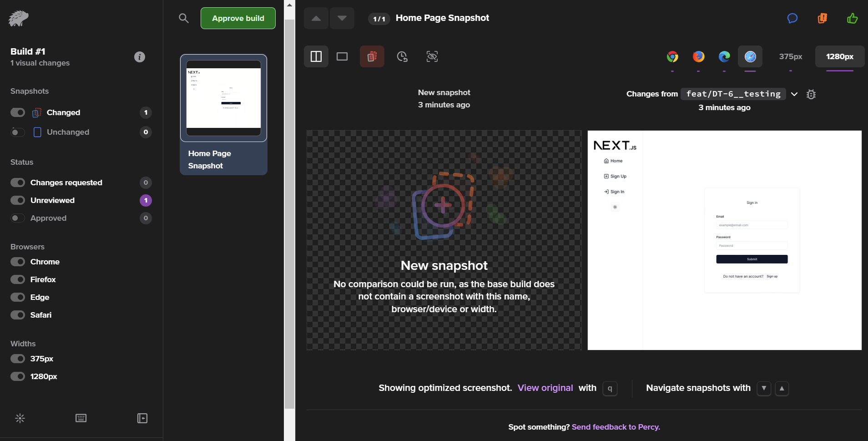Toggle the Changed snapshots filter

point(18,112)
